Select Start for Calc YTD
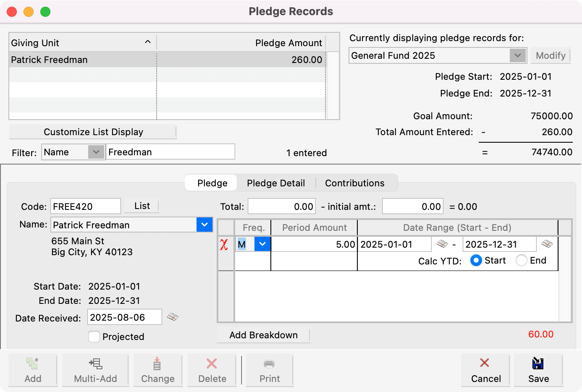 (476, 260)
